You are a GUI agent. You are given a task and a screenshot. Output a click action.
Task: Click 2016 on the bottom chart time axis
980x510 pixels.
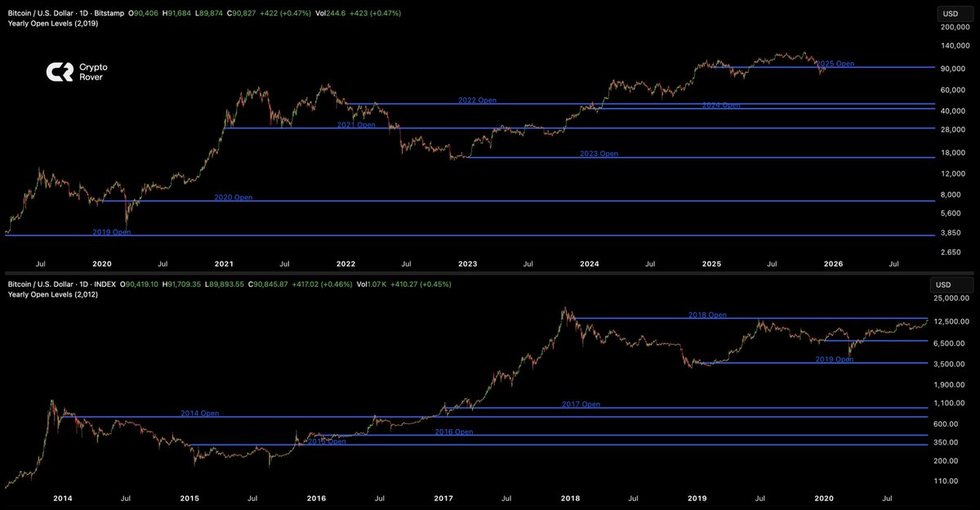[x=316, y=498]
